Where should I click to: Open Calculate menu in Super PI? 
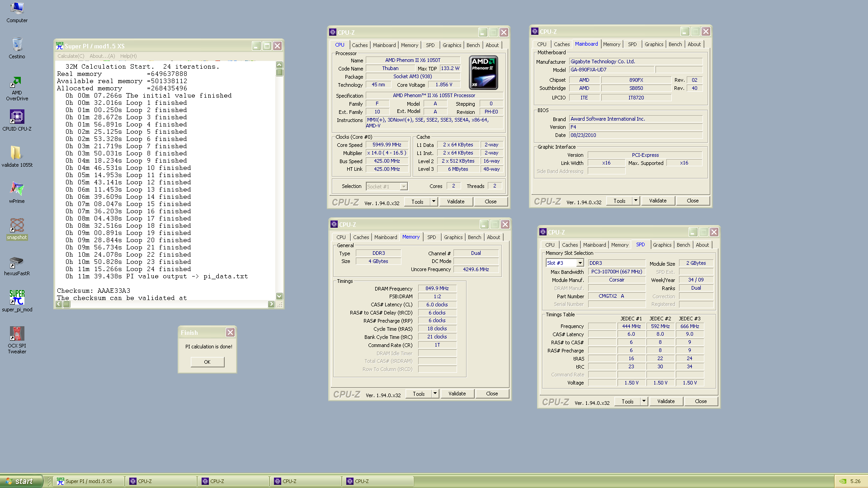point(71,56)
